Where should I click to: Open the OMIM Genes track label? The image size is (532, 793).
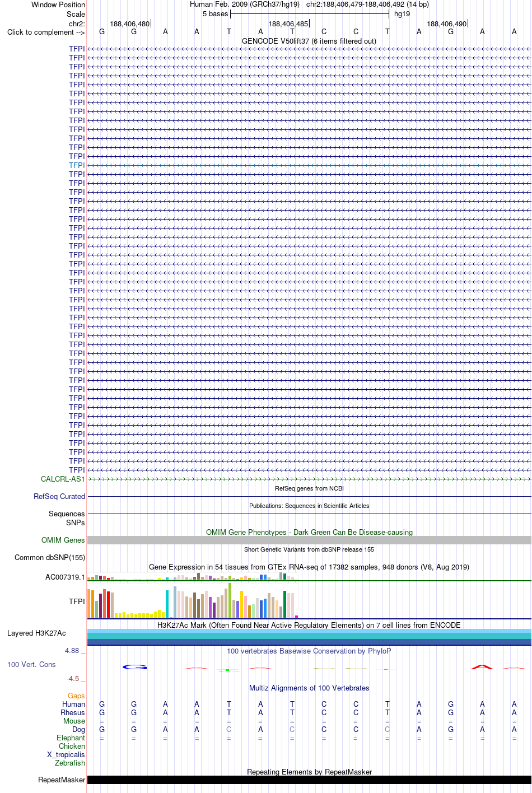(63, 540)
